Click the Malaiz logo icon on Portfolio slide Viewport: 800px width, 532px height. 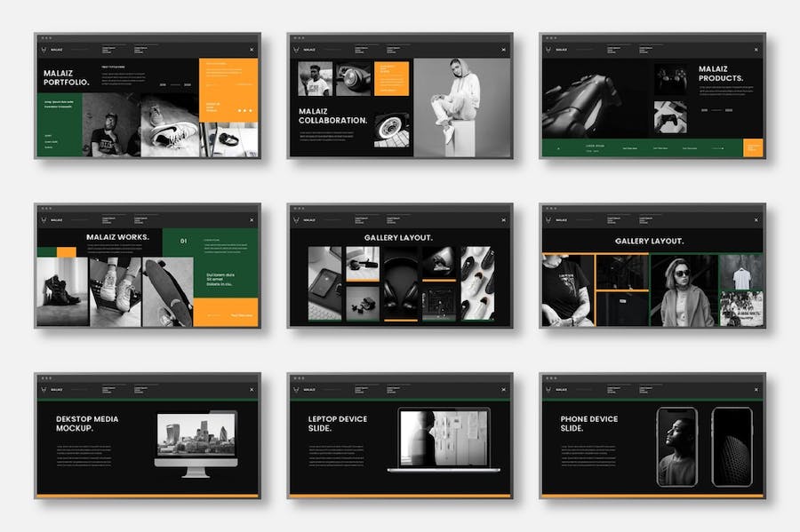(44, 50)
